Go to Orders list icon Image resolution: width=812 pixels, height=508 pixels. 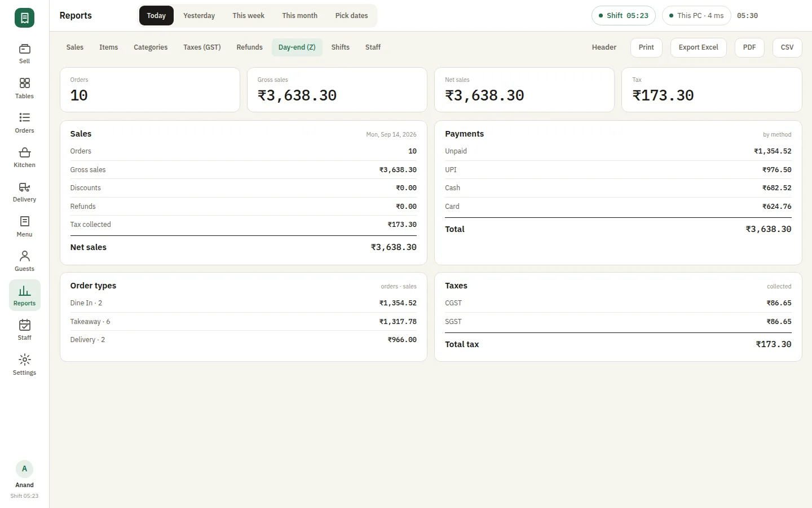point(24,117)
